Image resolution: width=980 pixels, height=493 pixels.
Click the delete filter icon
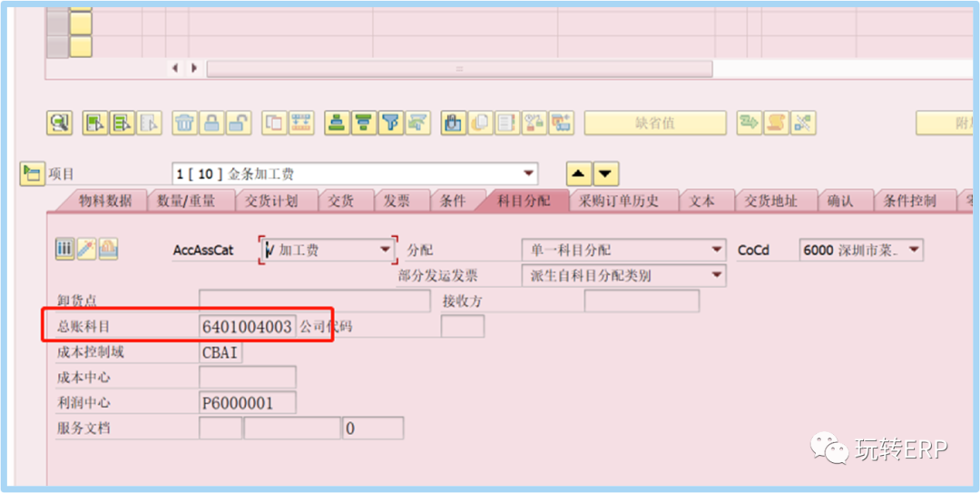click(x=418, y=123)
